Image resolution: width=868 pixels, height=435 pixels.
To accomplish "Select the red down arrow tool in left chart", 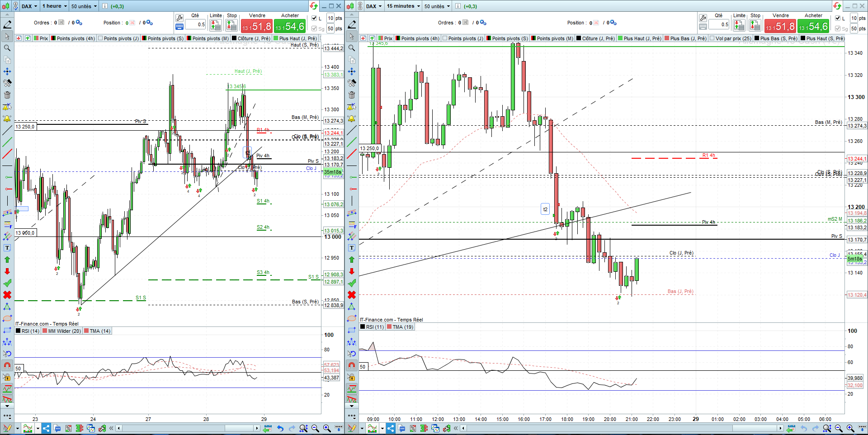I will click(7, 271).
